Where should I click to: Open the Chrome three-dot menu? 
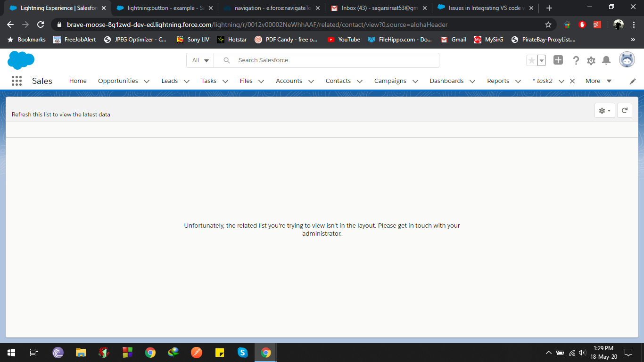click(x=634, y=25)
